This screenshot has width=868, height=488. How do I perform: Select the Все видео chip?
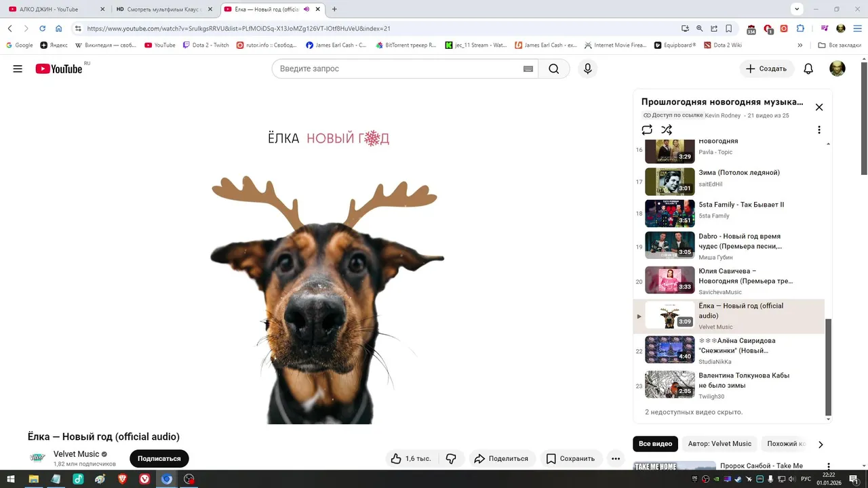(x=655, y=444)
